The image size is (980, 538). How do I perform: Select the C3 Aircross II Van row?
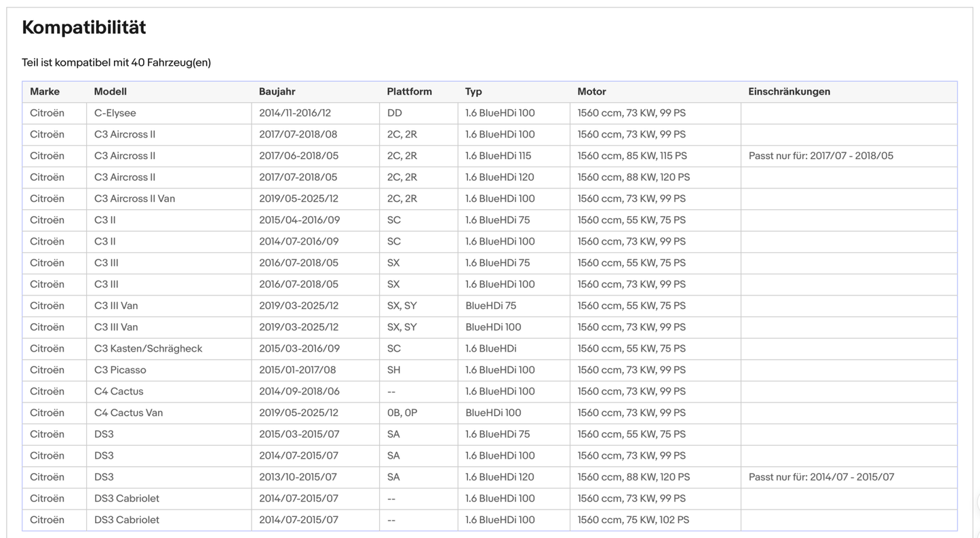pos(489,199)
